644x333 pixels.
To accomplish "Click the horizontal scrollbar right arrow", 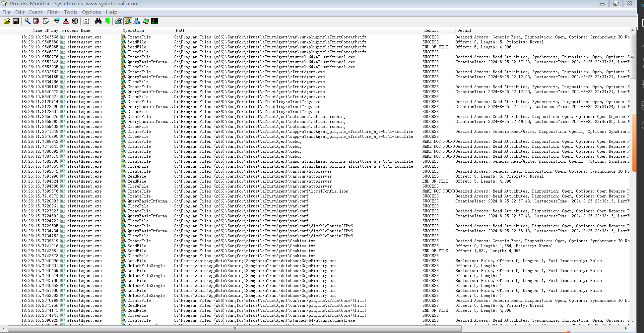I will tap(626, 328).
